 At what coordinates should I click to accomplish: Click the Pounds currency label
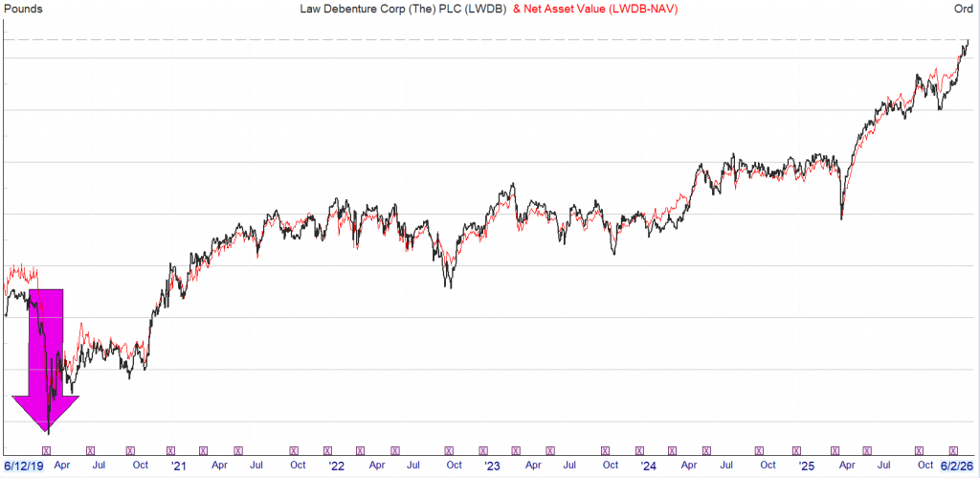point(23,9)
